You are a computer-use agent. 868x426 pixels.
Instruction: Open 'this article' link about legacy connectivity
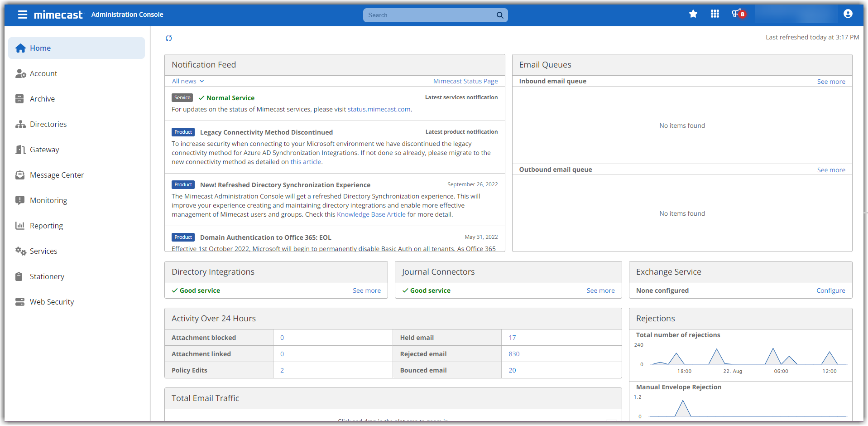coord(306,162)
